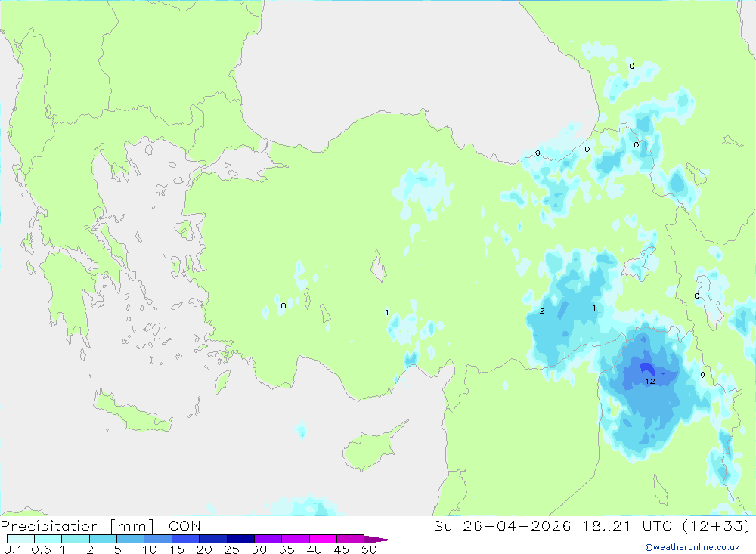The height and width of the screenshot is (554, 756).
Task: Click the '45' legend scale label
Action: 342,549
